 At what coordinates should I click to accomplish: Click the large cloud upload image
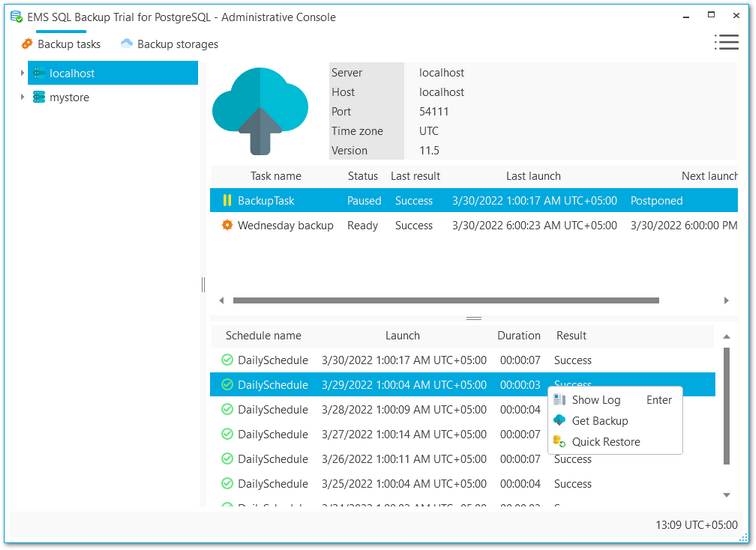coord(260,111)
